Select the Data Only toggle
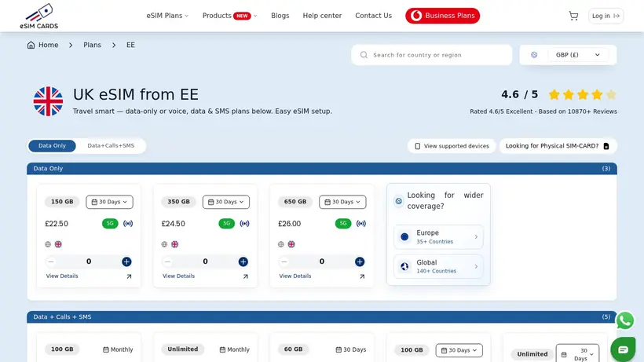The width and height of the screenshot is (644, 362). pyautogui.click(x=52, y=146)
